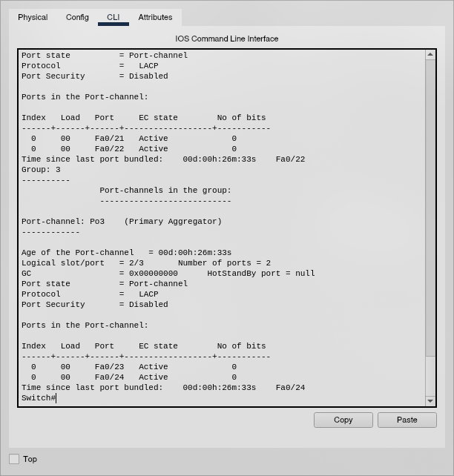Image resolution: width=454 pixels, height=476 pixels.
Task: Click the 'Port-channel: Po3' line
Action: coord(121,222)
